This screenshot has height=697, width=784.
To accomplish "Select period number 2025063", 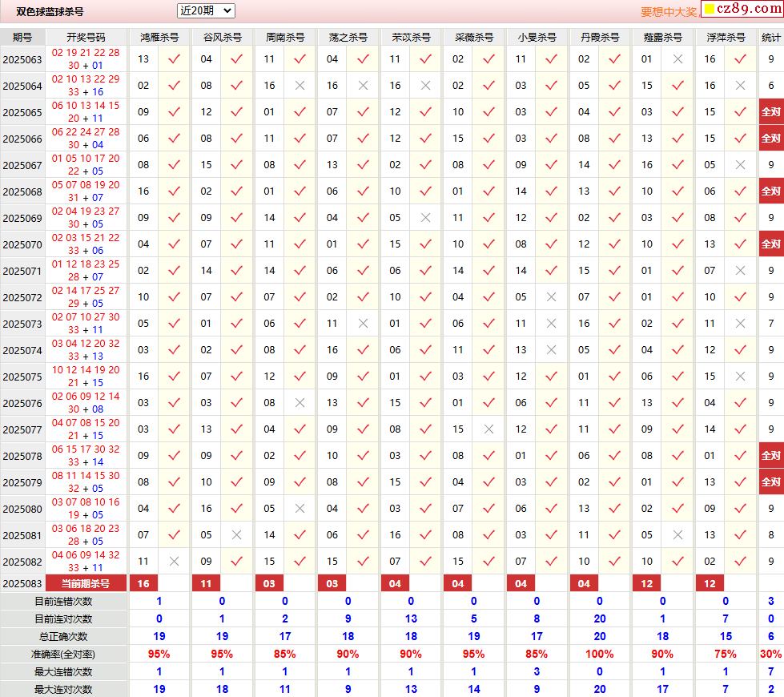I will point(22,59).
